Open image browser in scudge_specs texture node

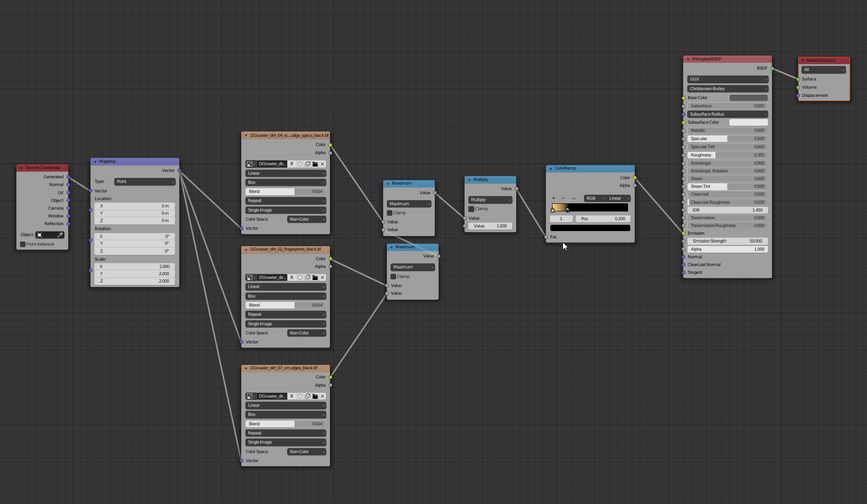[251, 164]
